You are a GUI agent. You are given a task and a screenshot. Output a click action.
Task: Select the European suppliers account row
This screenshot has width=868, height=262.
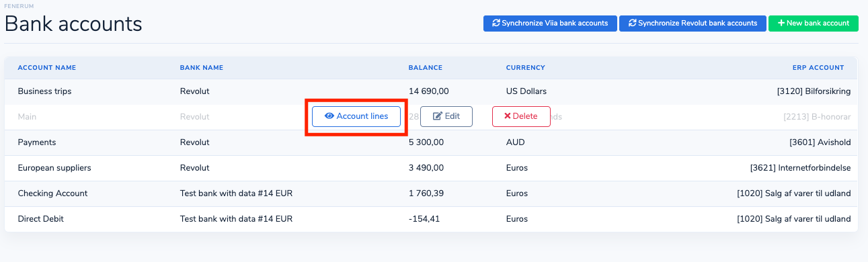[x=431, y=168]
